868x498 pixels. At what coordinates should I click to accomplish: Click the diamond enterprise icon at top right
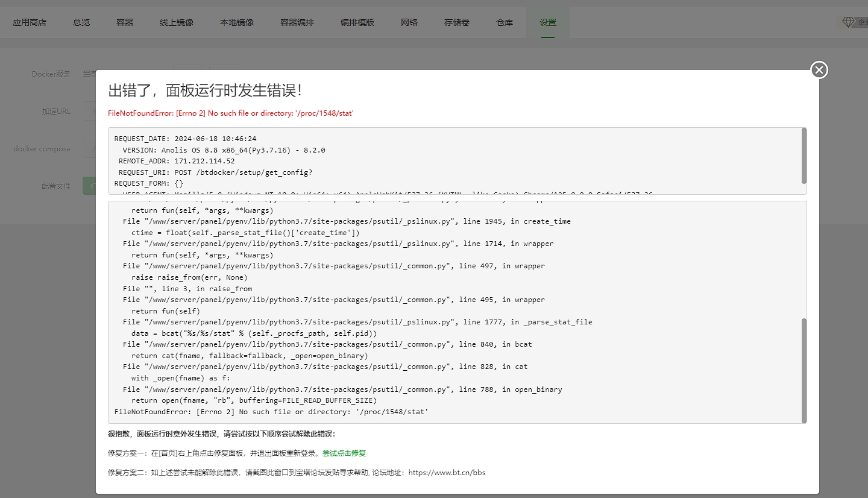848,22
